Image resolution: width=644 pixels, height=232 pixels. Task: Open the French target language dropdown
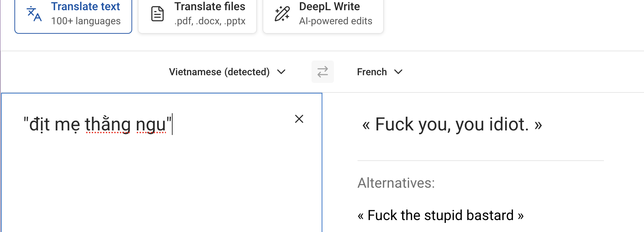click(x=372, y=72)
